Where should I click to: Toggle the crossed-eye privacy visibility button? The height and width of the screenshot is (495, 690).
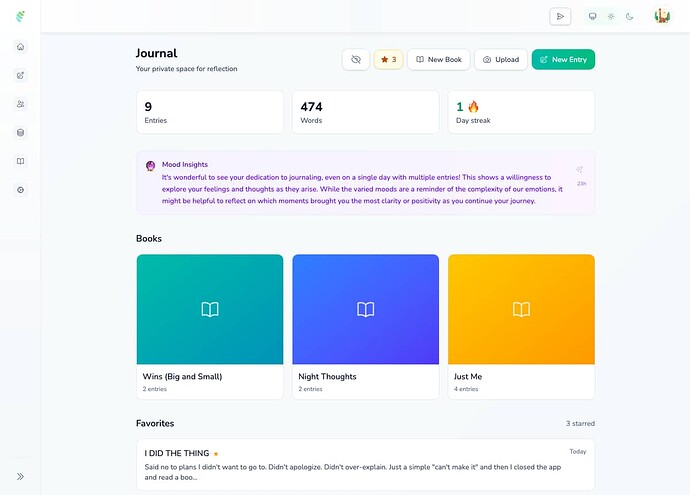355,60
